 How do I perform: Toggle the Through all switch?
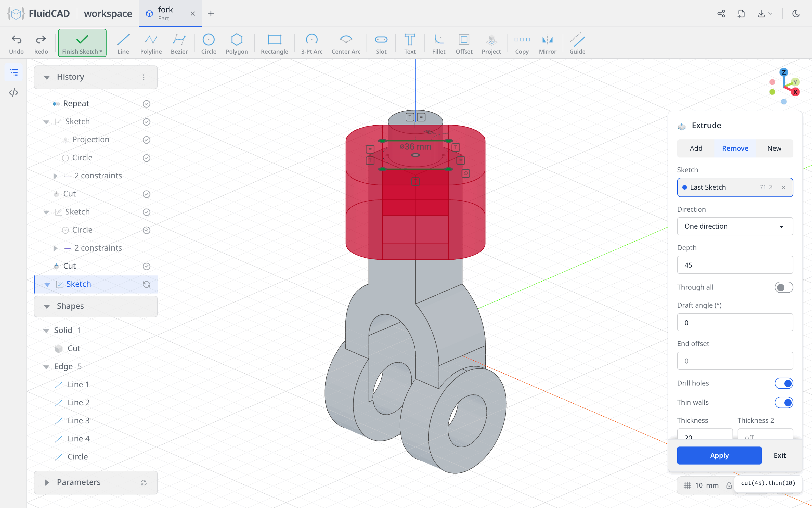point(784,287)
